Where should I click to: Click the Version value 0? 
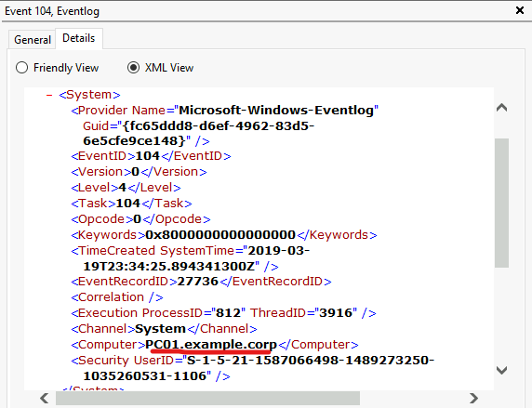(136, 172)
